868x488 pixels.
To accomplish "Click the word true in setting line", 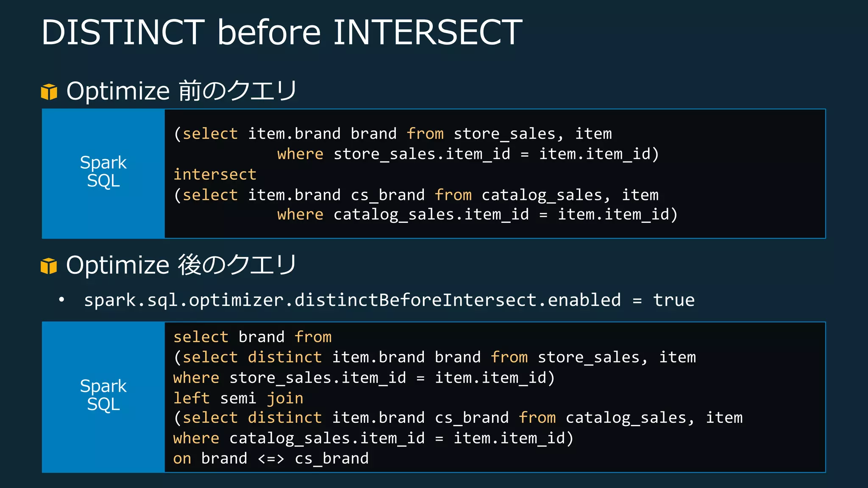I will tap(673, 300).
